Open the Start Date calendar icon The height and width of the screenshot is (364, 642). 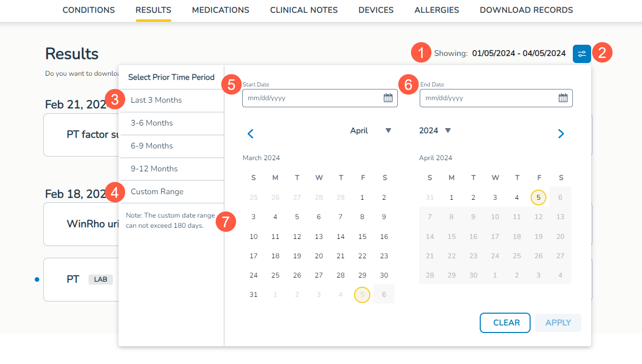(388, 98)
